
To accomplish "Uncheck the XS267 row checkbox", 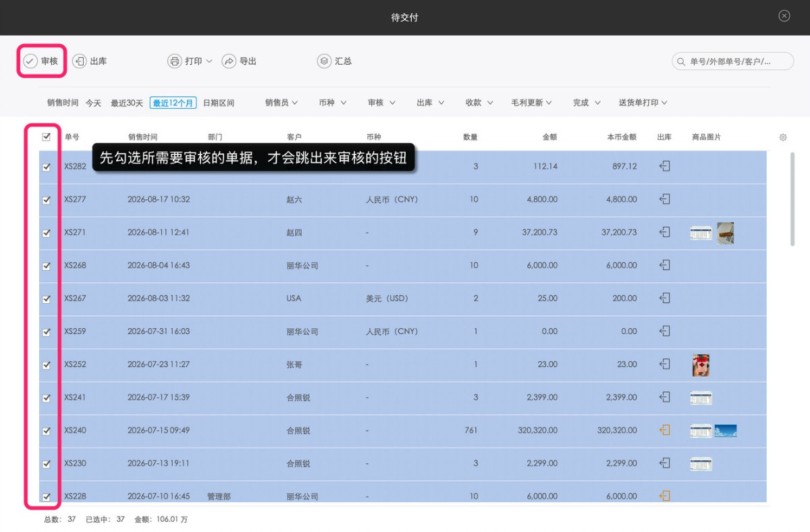I will pyautogui.click(x=47, y=299).
